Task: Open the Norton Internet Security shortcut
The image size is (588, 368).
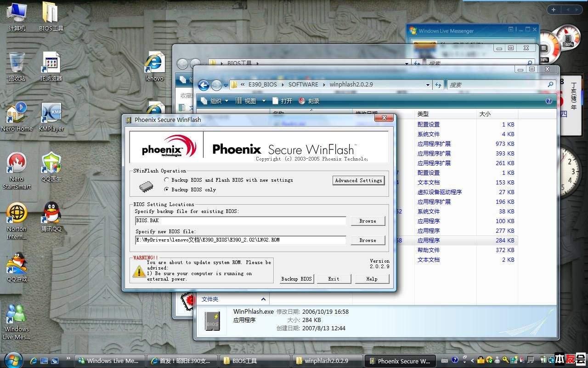Action: tap(17, 221)
